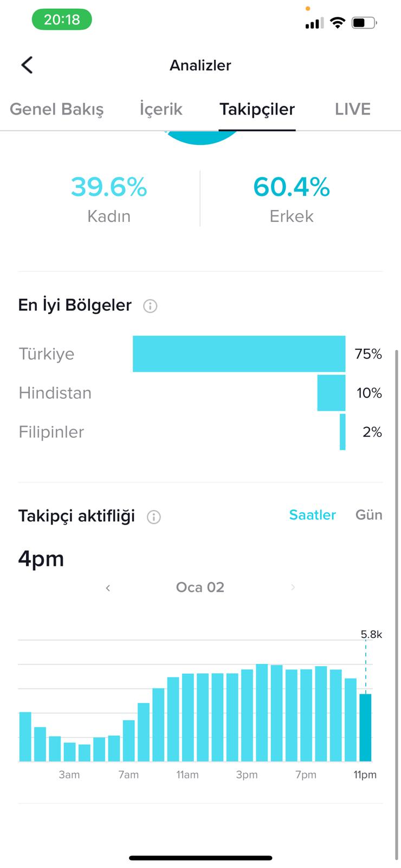Open the LIVE tab

353,109
